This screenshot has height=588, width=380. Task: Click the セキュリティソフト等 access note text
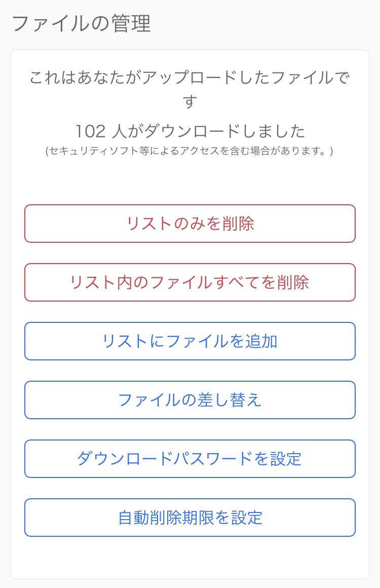coord(190,151)
